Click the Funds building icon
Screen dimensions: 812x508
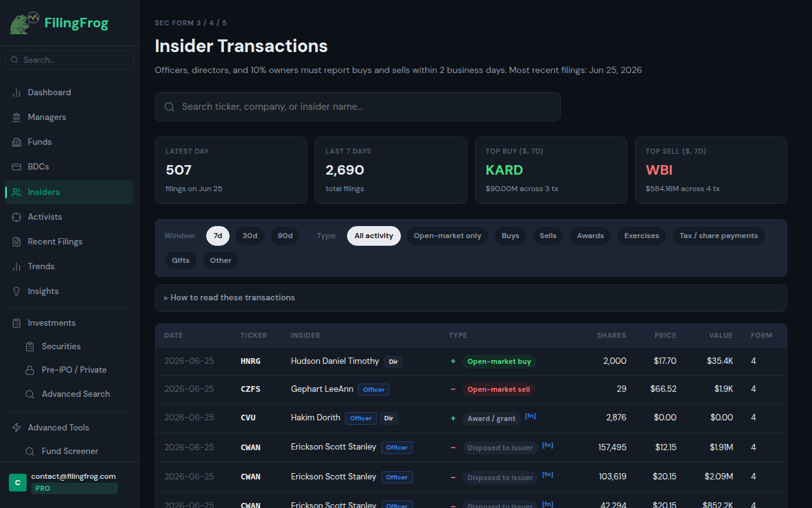[16, 142]
